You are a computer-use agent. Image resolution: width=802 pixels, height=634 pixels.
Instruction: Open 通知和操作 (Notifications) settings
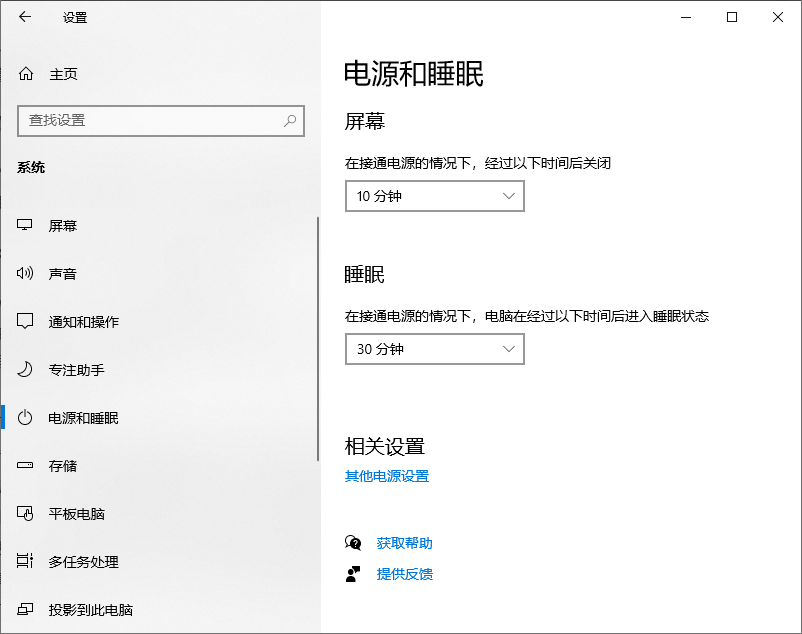pyautogui.click(x=25, y=321)
